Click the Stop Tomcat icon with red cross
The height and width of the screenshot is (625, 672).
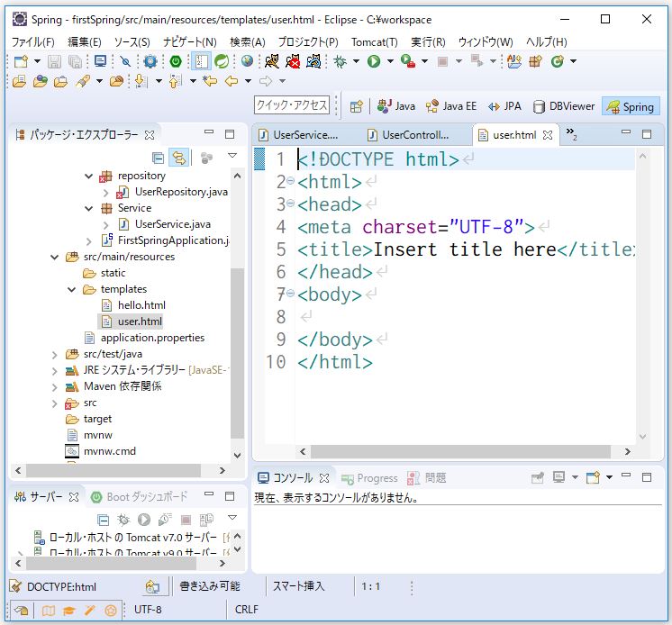coord(293,61)
